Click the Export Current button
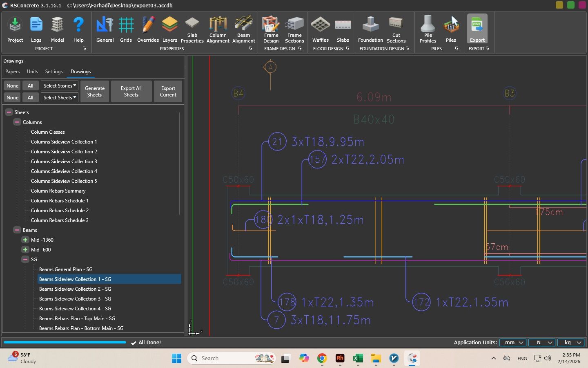 pos(168,92)
